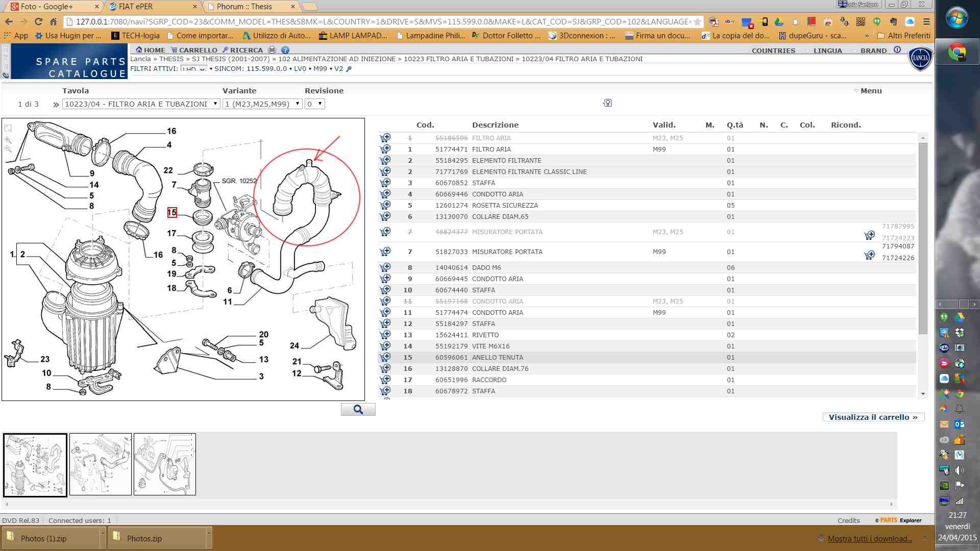Click Credits link in footer
The height and width of the screenshot is (551, 980).
click(848, 520)
